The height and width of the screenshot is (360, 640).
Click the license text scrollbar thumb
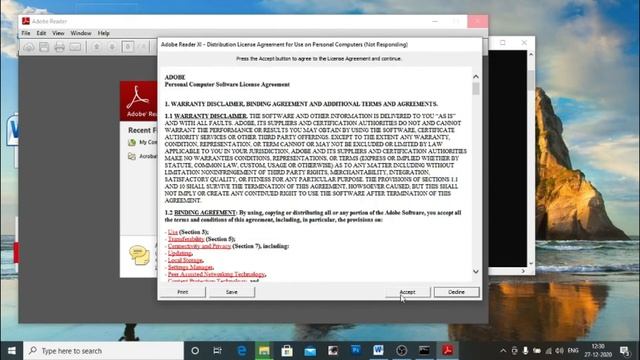[476, 89]
